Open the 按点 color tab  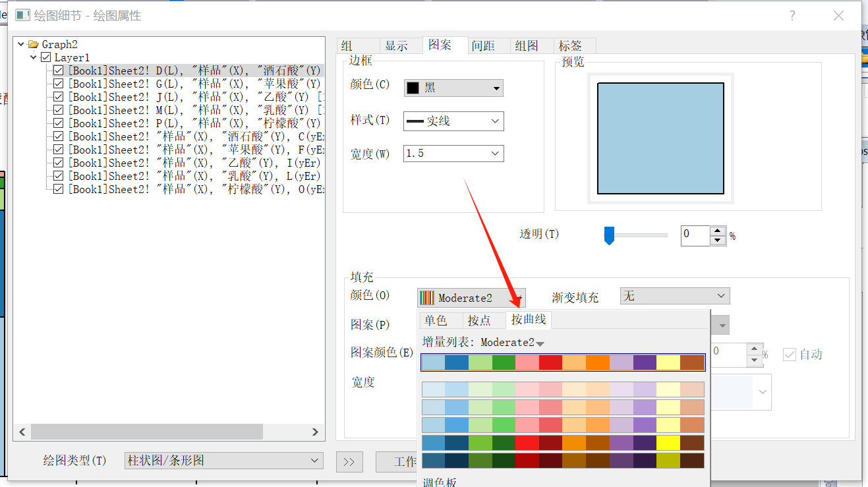click(479, 320)
